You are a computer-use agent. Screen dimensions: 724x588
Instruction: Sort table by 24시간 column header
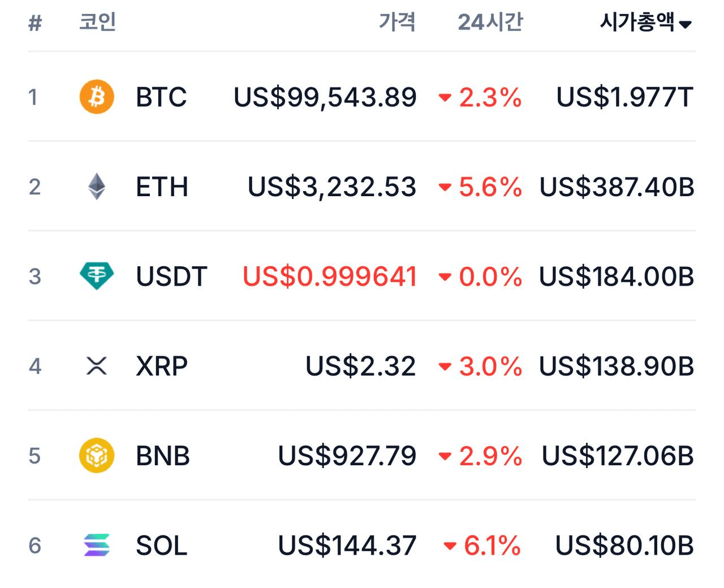click(490, 23)
